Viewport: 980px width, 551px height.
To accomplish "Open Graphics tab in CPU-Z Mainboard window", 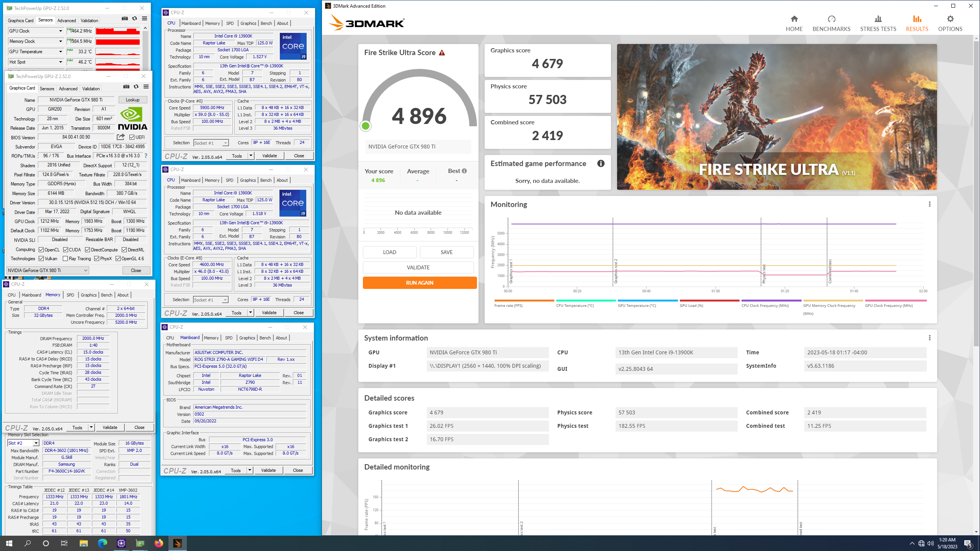I will tap(247, 338).
